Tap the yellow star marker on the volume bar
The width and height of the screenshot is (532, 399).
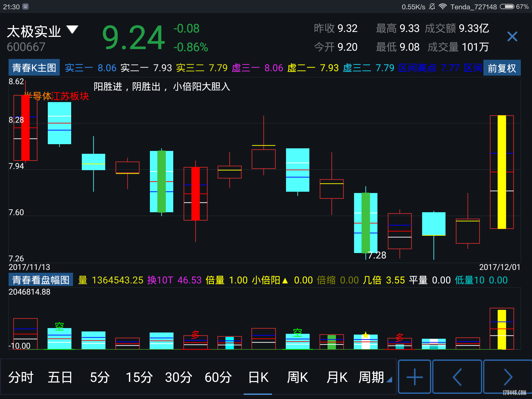365,335
